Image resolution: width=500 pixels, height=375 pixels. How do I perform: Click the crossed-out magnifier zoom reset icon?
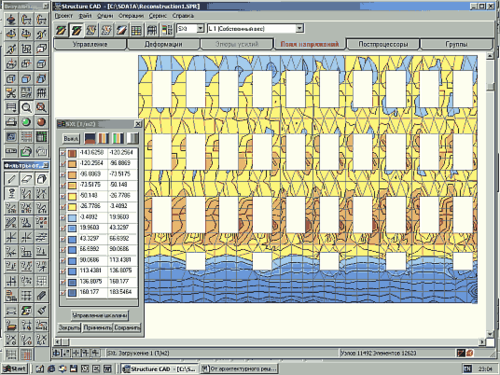point(41,107)
